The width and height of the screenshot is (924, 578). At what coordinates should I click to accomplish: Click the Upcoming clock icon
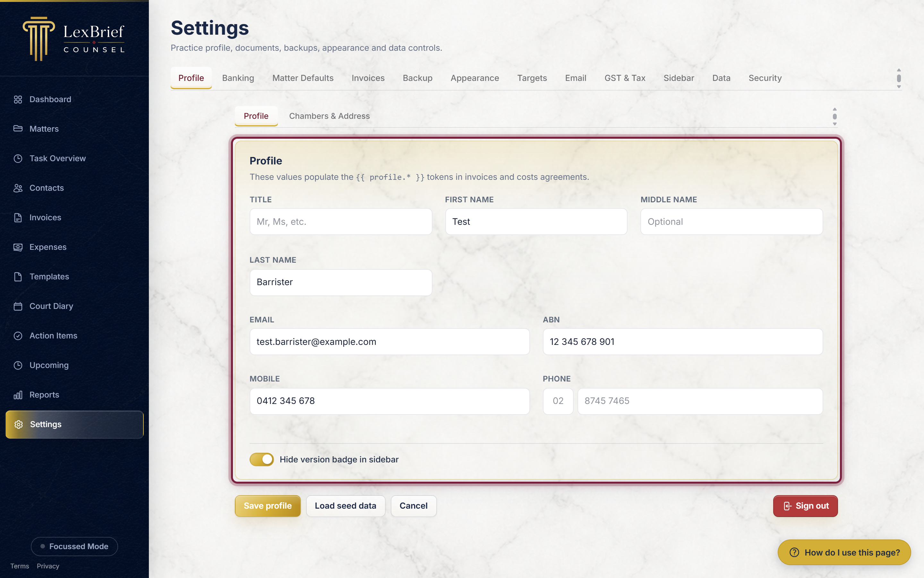[x=18, y=365]
